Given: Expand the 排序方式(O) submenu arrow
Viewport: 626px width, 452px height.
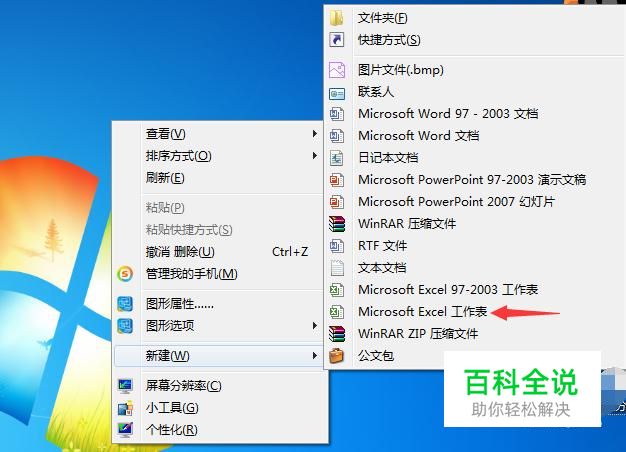Looking at the screenshot, I should [315, 156].
